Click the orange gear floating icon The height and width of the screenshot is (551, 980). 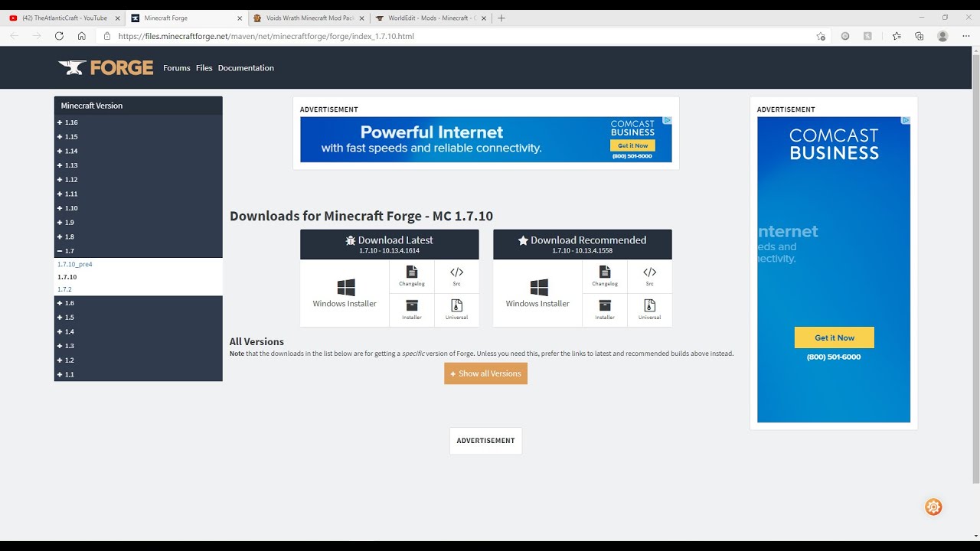tap(933, 507)
